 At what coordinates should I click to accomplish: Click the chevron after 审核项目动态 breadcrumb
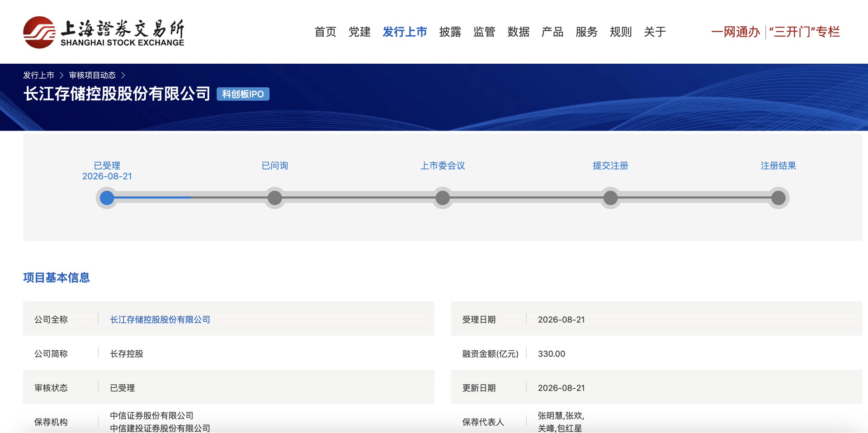pos(123,75)
